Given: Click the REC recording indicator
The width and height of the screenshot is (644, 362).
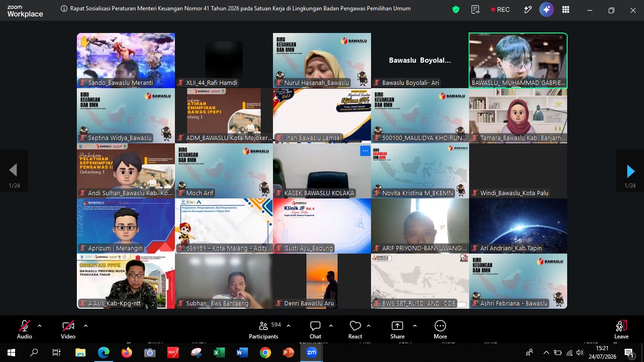Looking at the screenshot, I should pyautogui.click(x=500, y=9).
